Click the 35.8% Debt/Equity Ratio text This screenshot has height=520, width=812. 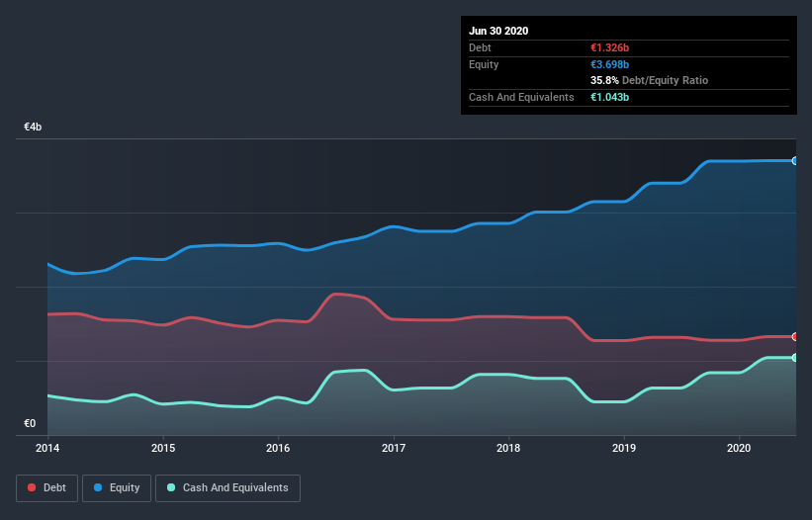650,80
